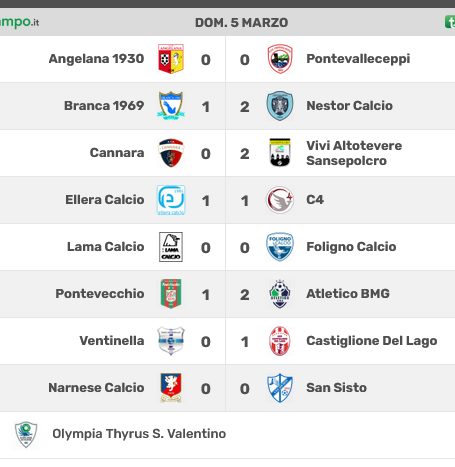Click the DOM. 5 MARZO date header
This screenshot has width=455, height=467.
(242, 23)
